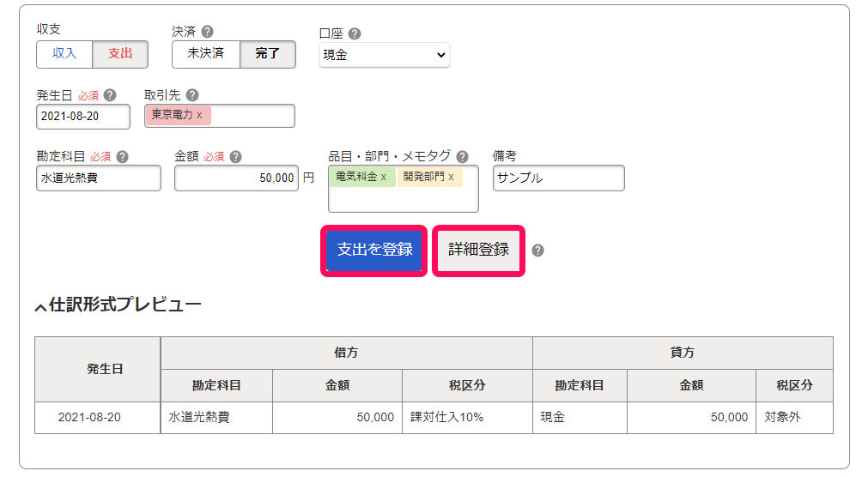Screen dimensions: 868x477
Task: Remove the 東京電力 partner tag
Action: 199,115
